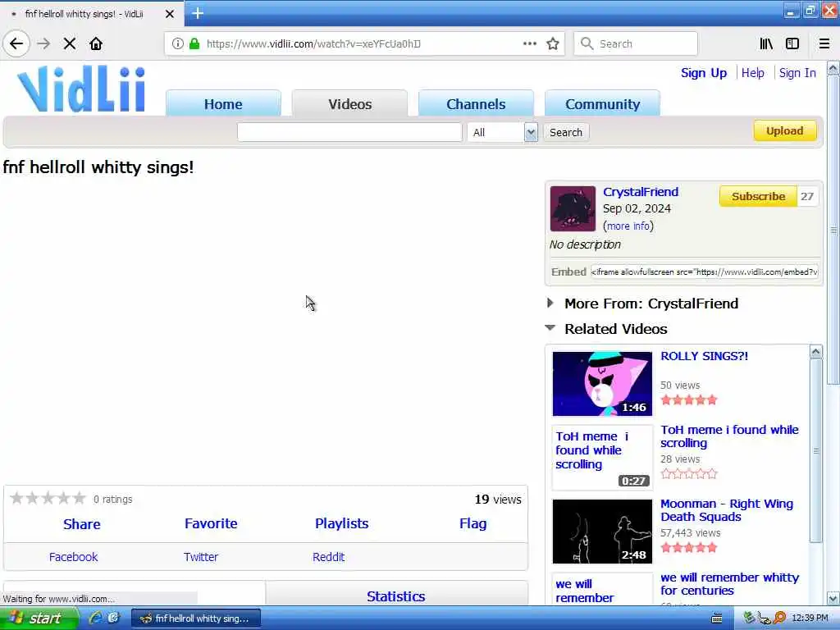840x630 pixels.
Task: Open the Firefox hamburger menu
Action: tap(824, 43)
